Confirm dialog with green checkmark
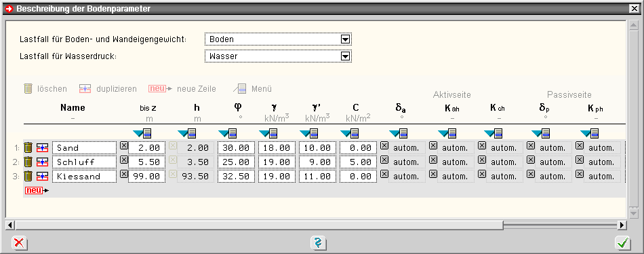 pos(623,243)
